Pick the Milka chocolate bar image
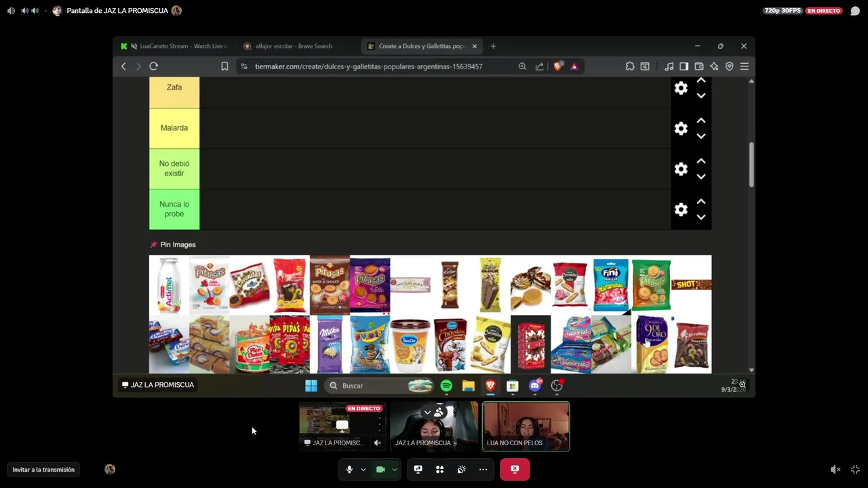The height and width of the screenshot is (488, 868). [330, 344]
